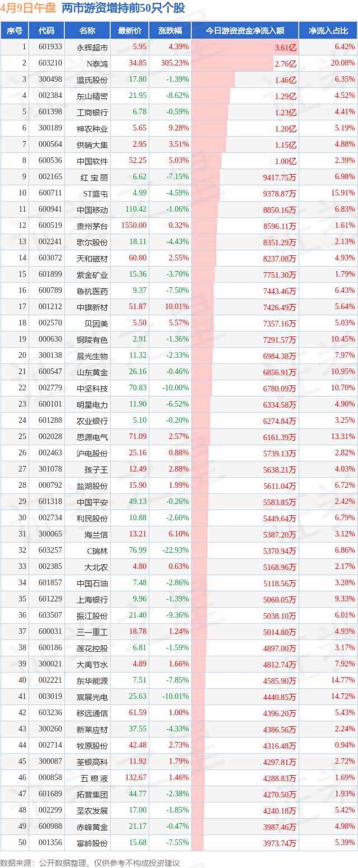Click the 净流入占比 column header
This screenshot has height=868, width=358.
coord(328,31)
